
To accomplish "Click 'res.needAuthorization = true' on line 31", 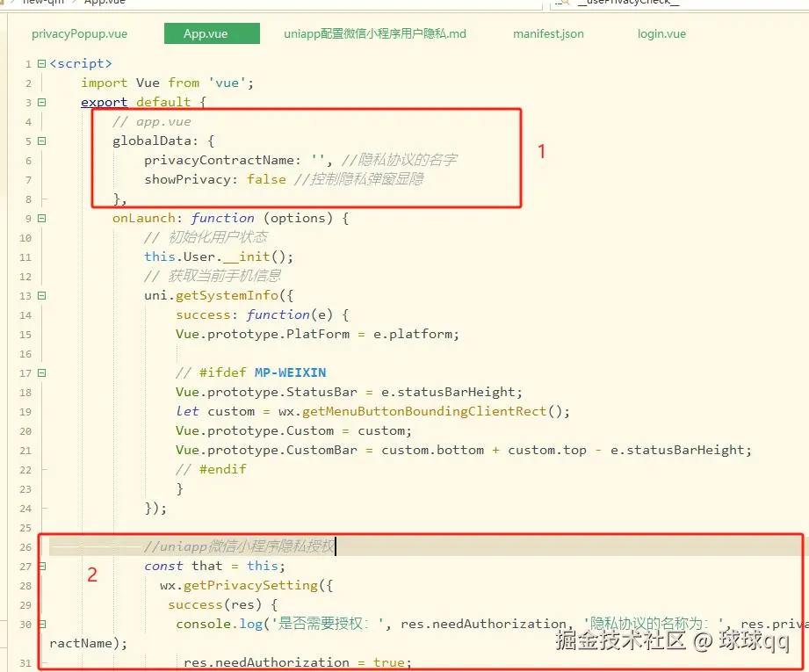I will (298, 662).
